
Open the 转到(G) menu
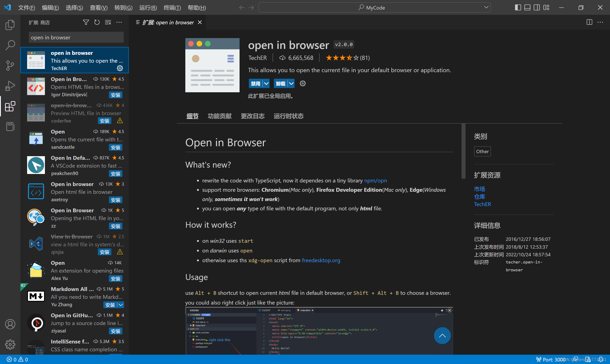123,8
